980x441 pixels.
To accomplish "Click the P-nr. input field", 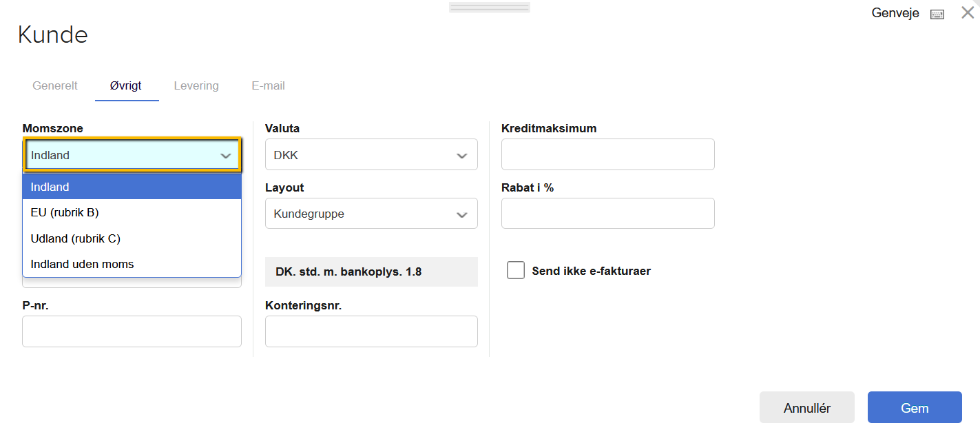I will click(132, 331).
